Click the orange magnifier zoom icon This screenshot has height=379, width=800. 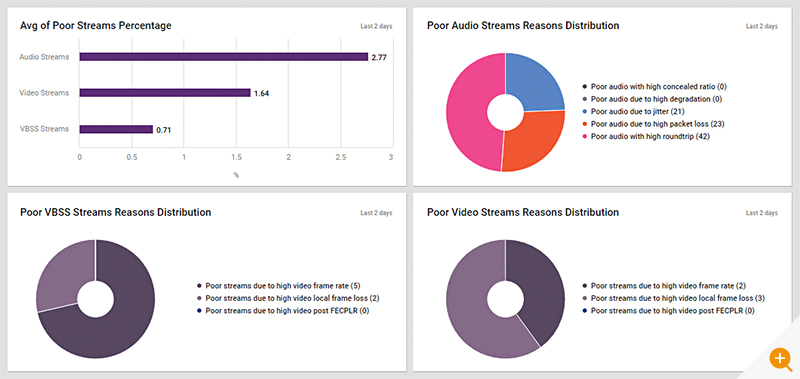pos(781,359)
